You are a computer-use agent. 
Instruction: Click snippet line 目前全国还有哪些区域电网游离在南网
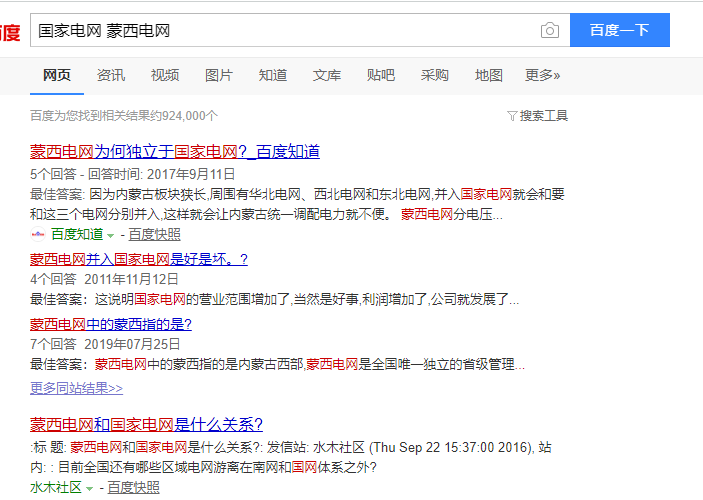[x=203, y=467]
